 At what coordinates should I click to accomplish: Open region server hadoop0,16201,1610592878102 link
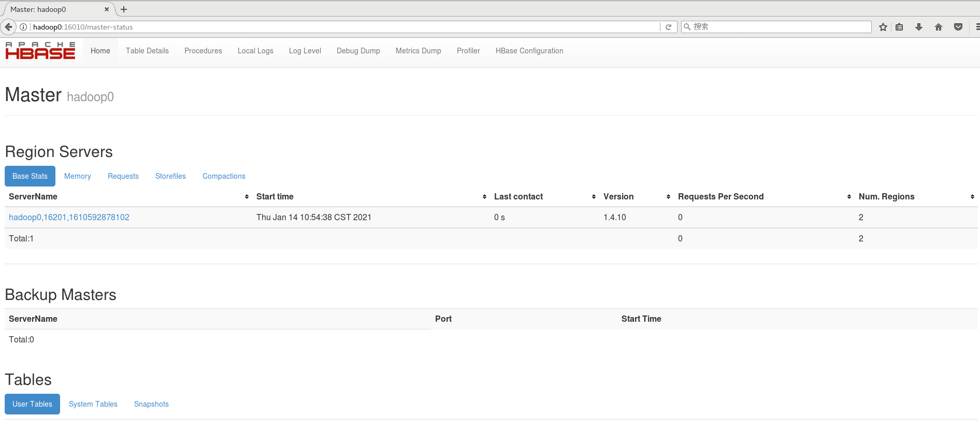(x=69, y=218)
